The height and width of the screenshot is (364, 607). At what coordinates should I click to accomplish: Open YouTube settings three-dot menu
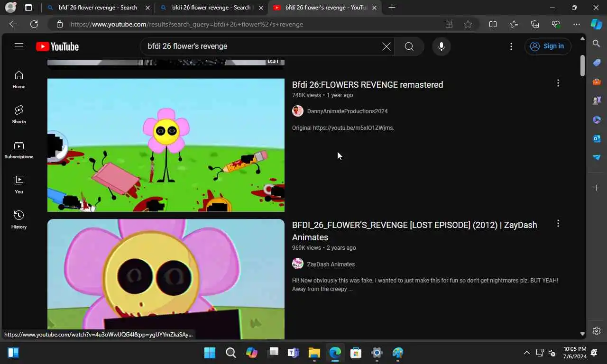click(511, 46)
